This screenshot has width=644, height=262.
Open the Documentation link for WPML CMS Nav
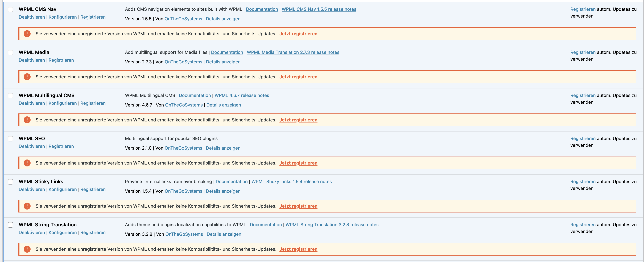click(x=262, y=9)
